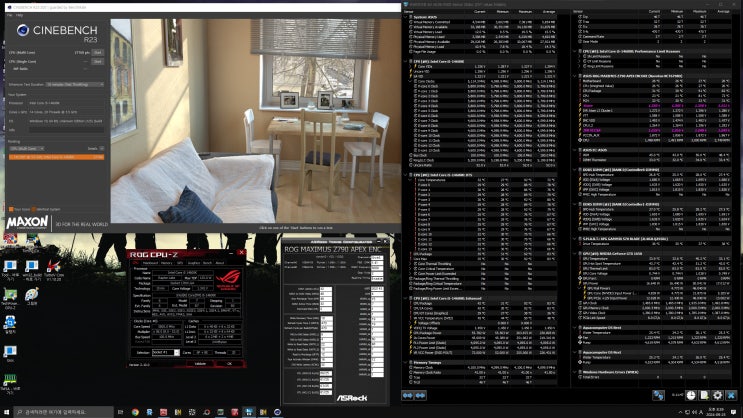Switch to the Memory tab in CPU-Z
This screenshot has width=743, height=418.
click(x=167, y=263)
